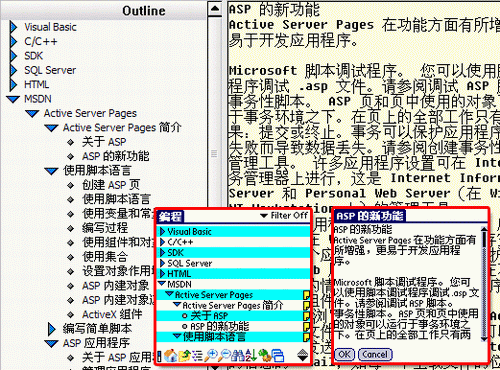Select the SDK label in 编程 list
500x370 pixels.
pos(175,253)
